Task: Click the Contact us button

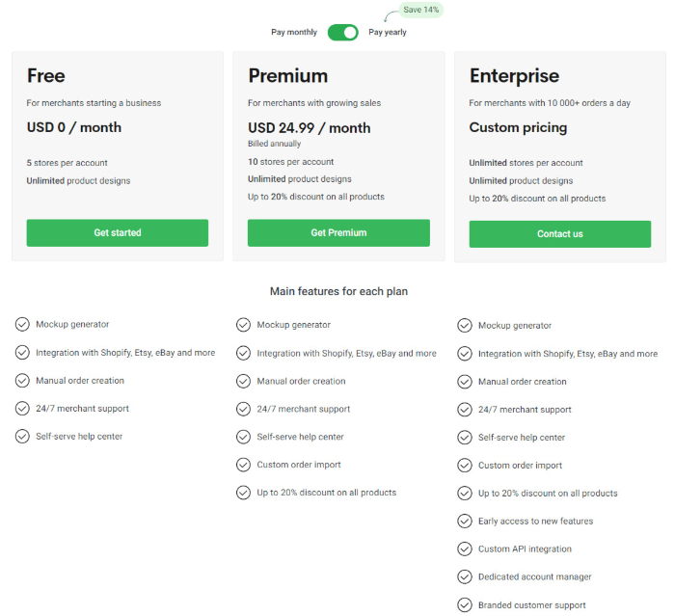Action: click(560, 234)
